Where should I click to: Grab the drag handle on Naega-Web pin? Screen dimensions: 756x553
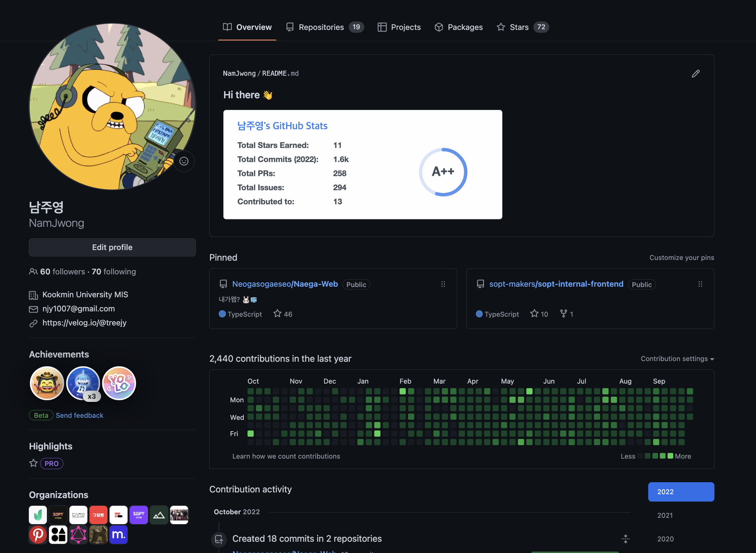(x=443, y=284)
